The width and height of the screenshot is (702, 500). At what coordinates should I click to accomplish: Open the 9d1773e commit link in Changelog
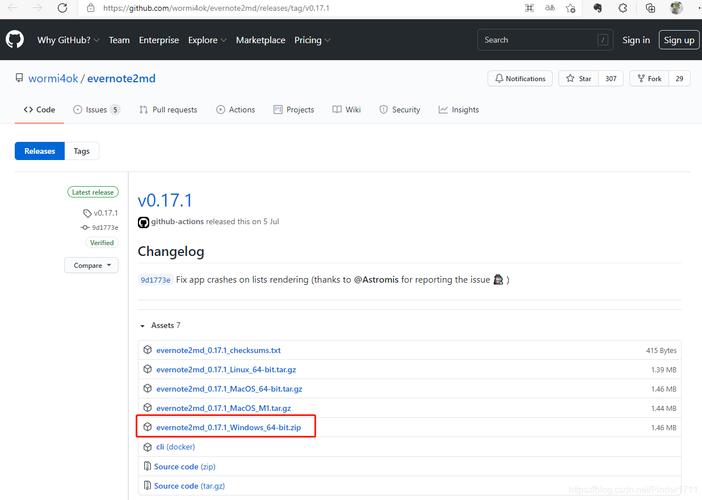pos(155,280)
